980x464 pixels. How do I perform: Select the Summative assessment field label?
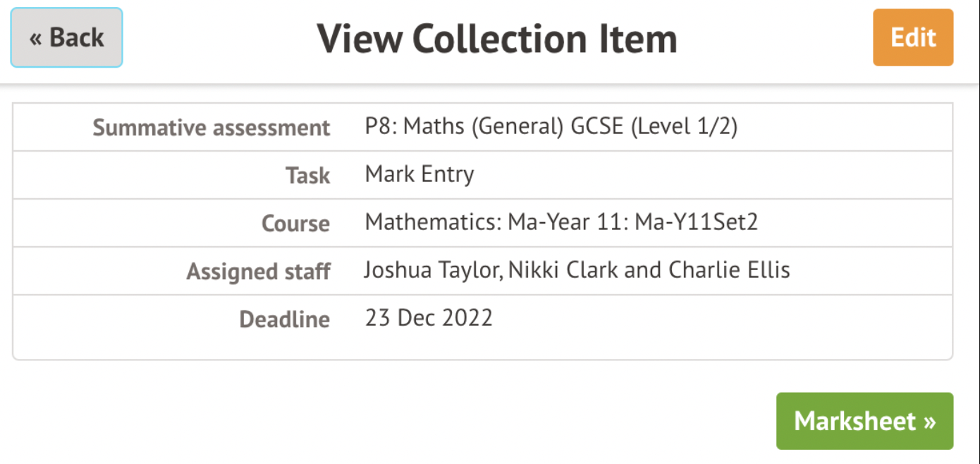211,128
